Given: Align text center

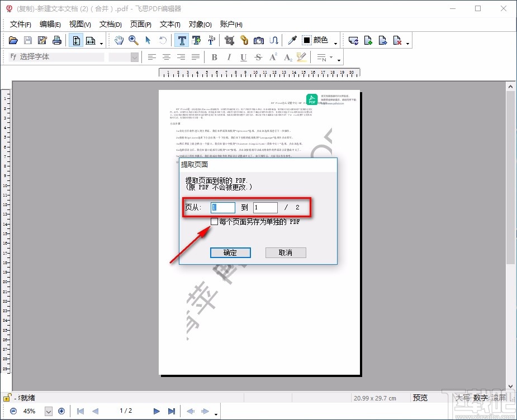Looking at the screenshot, I should (166, 58).
